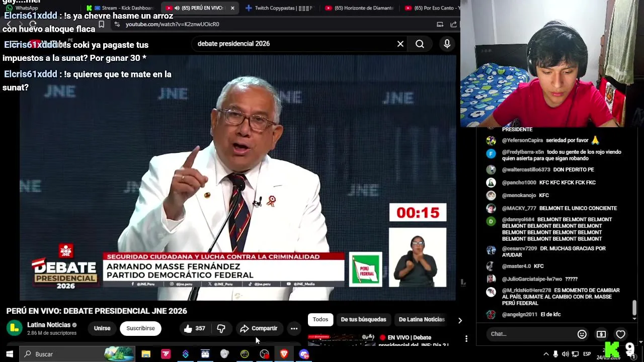Open site information icon beside the URL
The image size is (644, 362).
coord(117,24)
